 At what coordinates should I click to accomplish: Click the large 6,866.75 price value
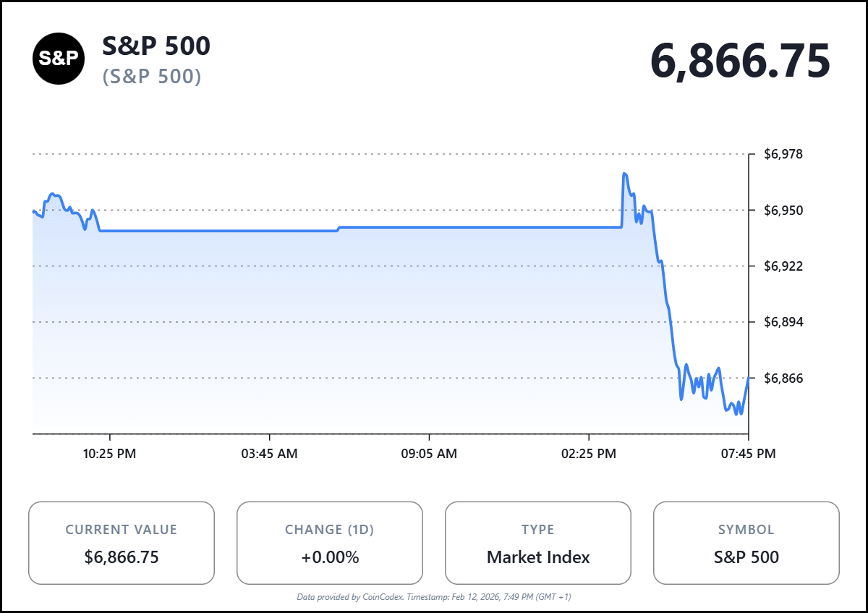click(x=740, y=62)
